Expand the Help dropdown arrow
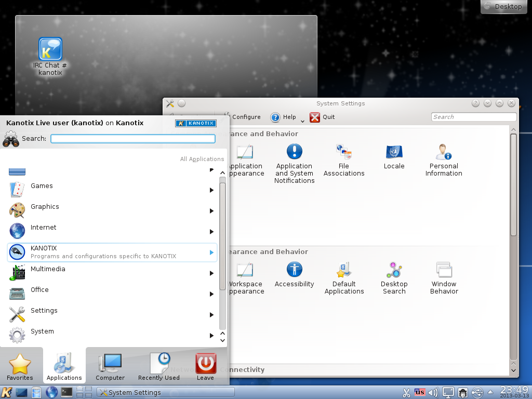The height and width of the screenshot is (399, 532). pos(302,121)
